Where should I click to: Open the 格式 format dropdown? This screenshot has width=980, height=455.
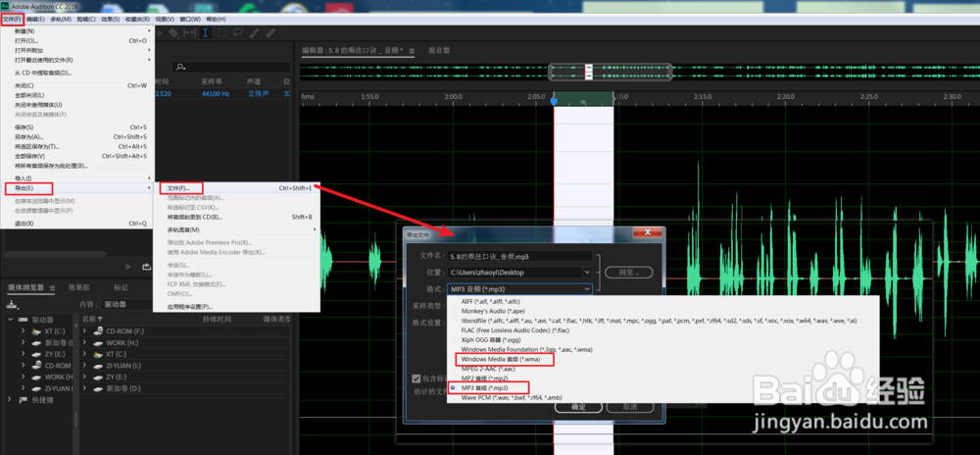[x=518, y=288]
